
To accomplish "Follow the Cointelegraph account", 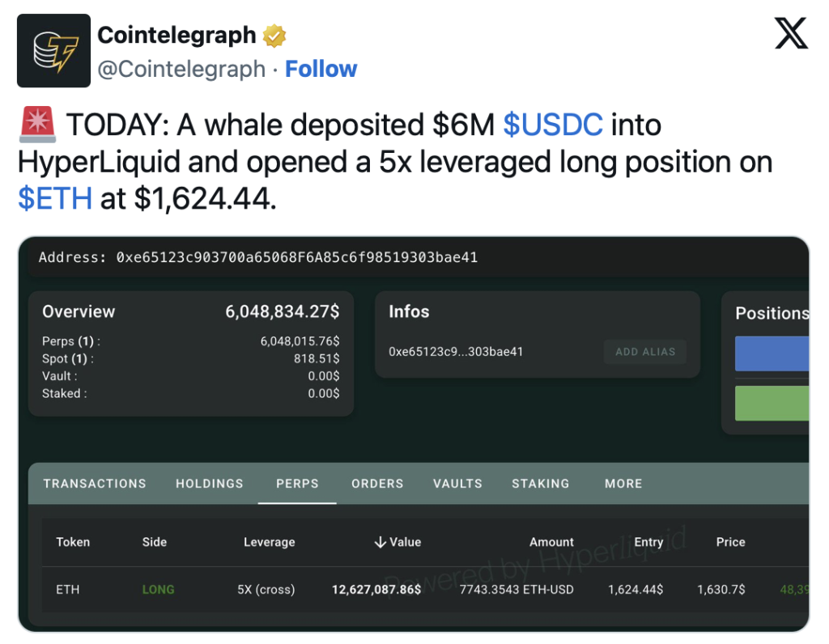I will click(321, 70).
